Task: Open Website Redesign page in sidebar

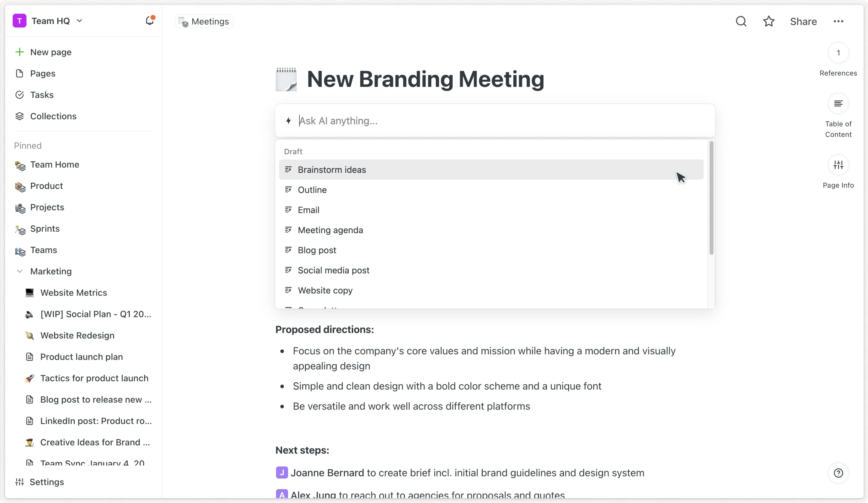Action: click(x=77, y=335)
